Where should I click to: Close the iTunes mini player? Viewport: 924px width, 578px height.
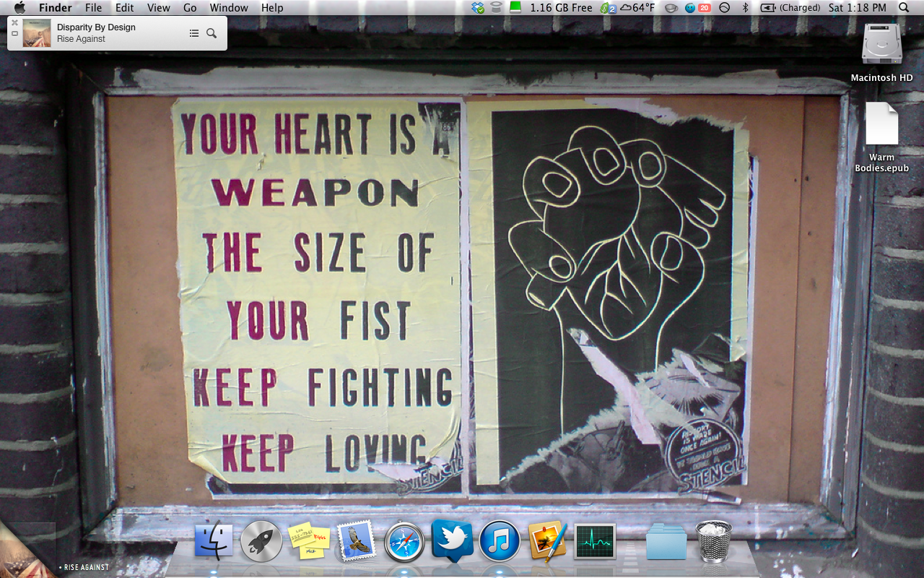(14, 23)
